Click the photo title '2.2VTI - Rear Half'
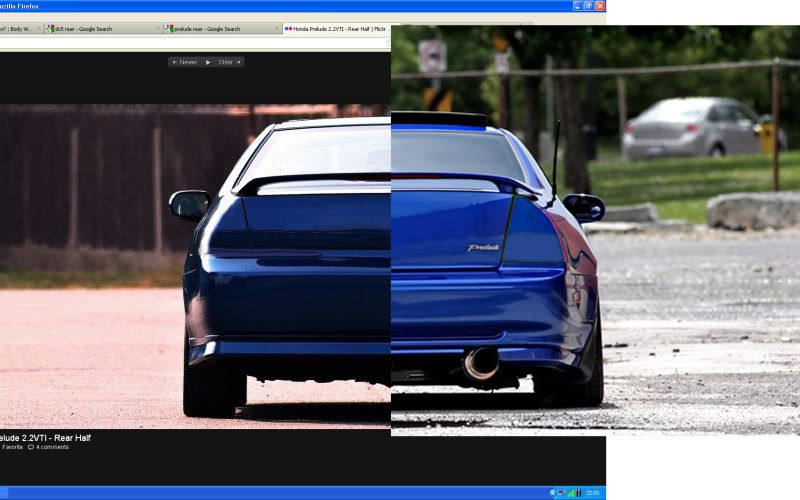The width and height of the screenshot is (800, 500). point(58,438)
